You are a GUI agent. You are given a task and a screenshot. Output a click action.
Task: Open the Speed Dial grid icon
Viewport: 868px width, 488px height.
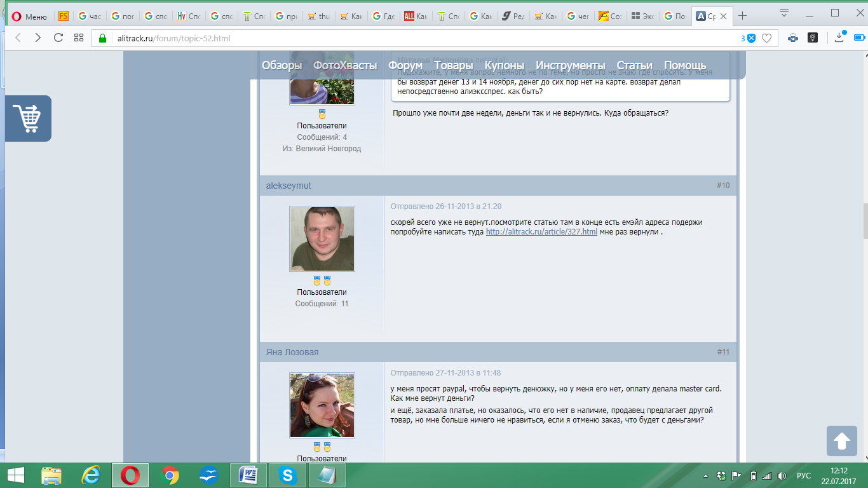pyautogui.click(x=79, y=38)
